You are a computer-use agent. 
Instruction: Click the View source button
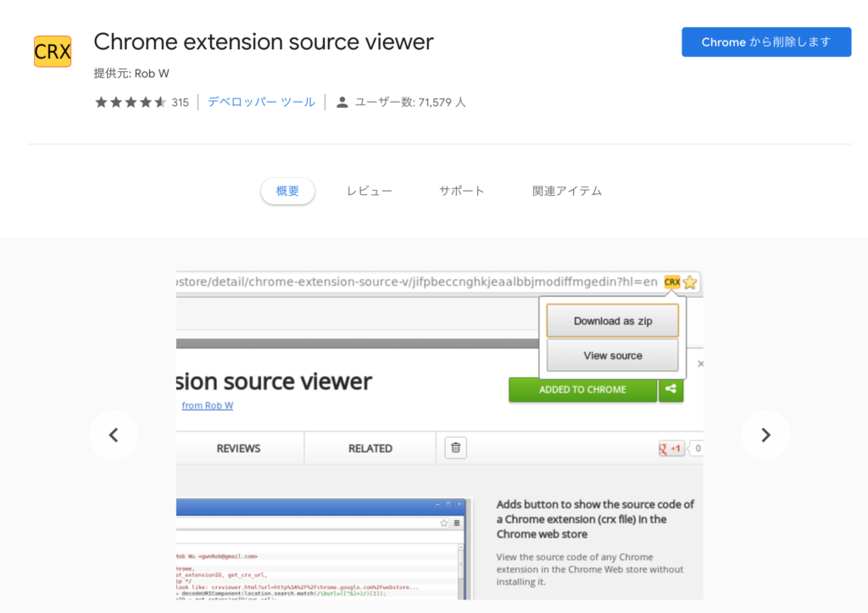pos(612,355)
